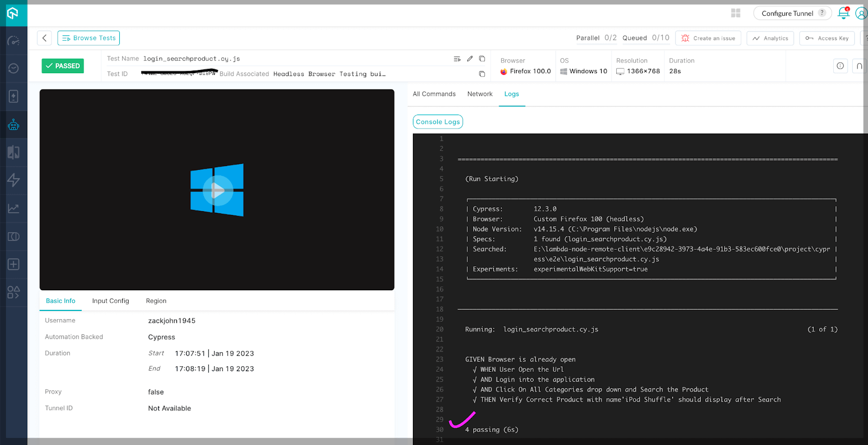This screenshot has height=445, width=868.
Task: Click the Headless Browser Testing build name
Action: (329, 74)
